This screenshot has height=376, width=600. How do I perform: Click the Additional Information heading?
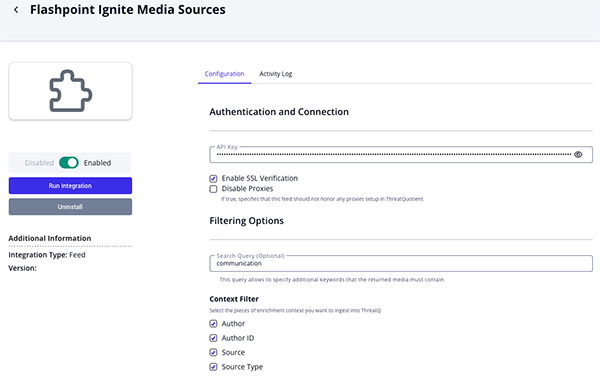pos(50,238)
